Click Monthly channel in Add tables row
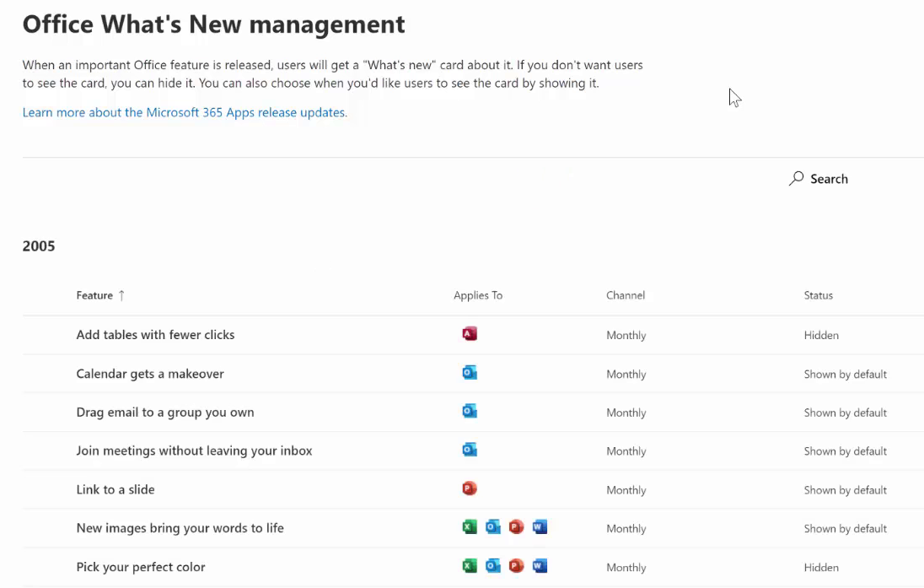Screen dimensions: 924x588 626,335
